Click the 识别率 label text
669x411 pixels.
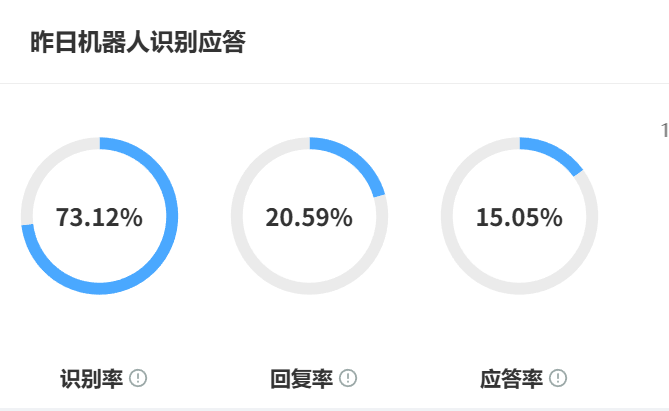point(91,379)
